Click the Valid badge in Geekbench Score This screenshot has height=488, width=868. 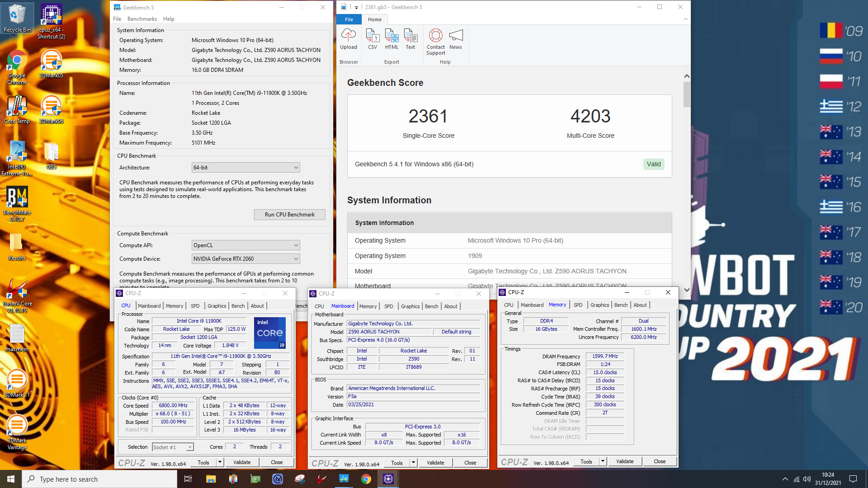(x=654, y=164)
